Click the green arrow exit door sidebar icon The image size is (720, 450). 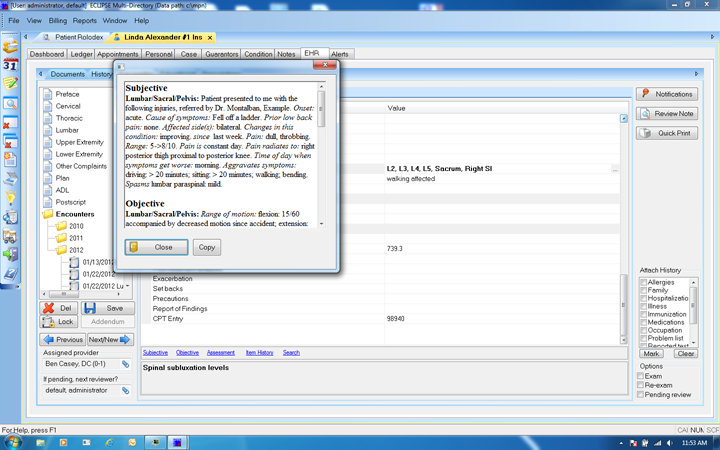pyautogui.click(x=10, y=255)
